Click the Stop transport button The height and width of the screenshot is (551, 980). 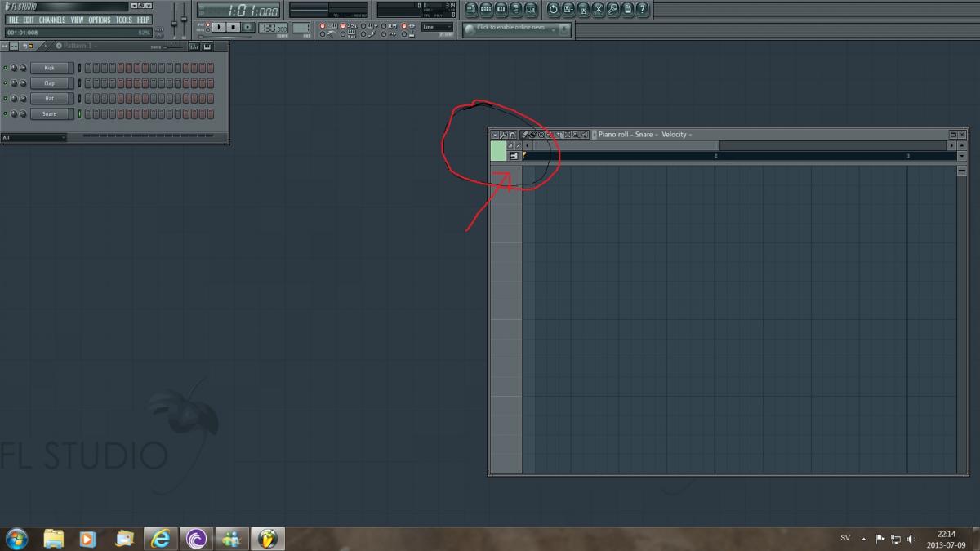coord(234,28)
